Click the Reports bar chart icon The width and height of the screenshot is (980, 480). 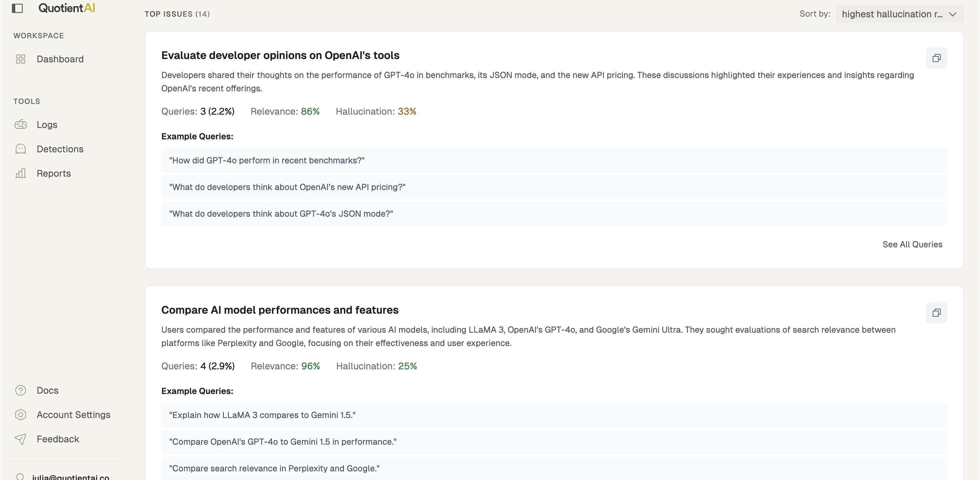pos(21,173)
